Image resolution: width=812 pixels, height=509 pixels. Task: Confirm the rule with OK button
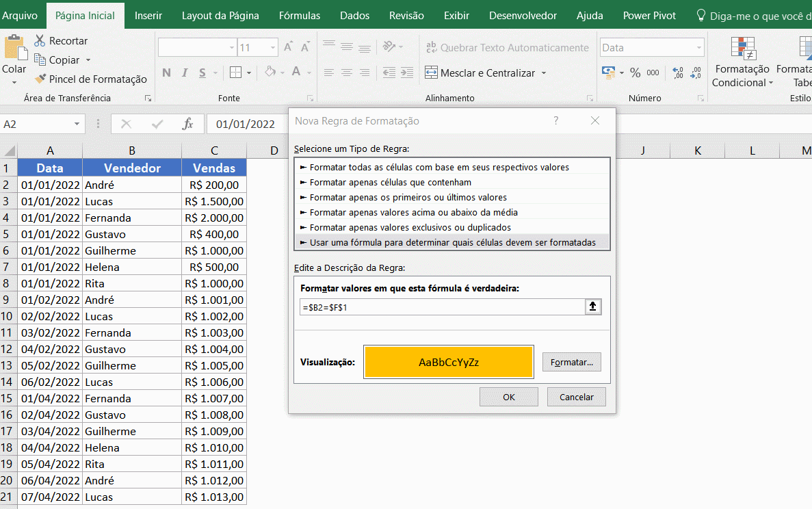tap(508, 397)
